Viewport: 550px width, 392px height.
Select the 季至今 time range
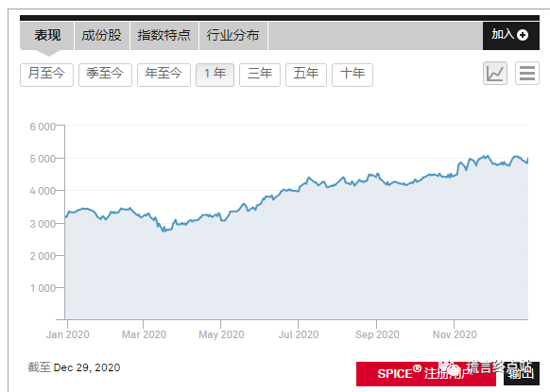click(x=105, y=75)
